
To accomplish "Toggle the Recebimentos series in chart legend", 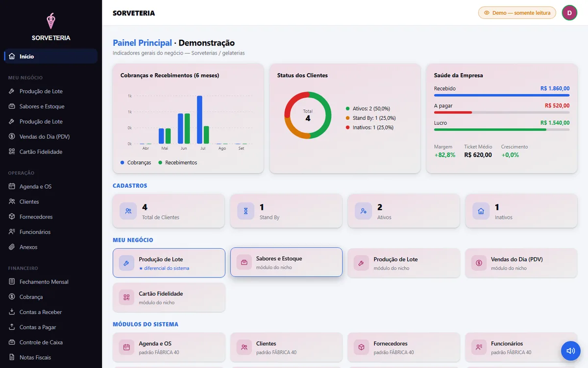I will tap(177, 162).
